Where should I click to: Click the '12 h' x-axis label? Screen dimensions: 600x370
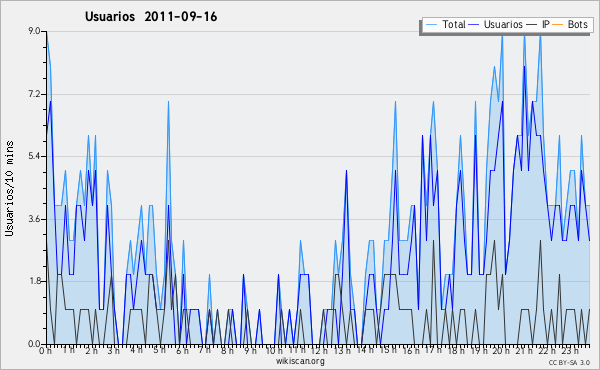click(319, 350)
